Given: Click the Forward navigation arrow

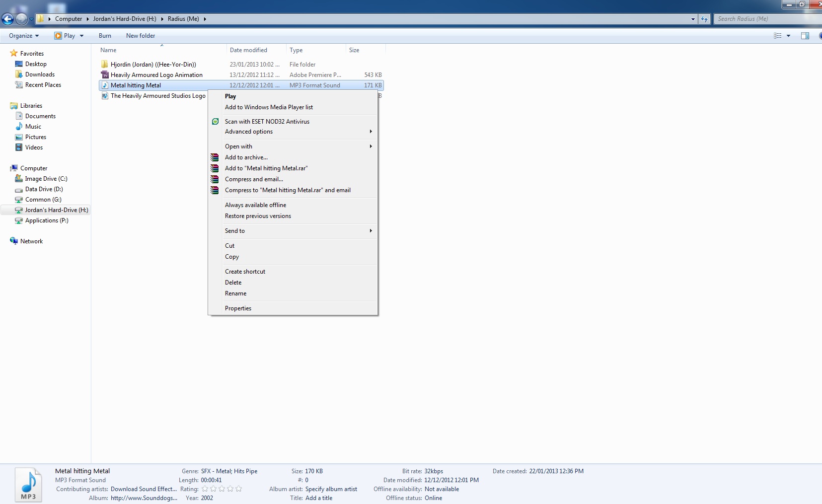Looking at the screenshot, I should pyautogui.click(x=21, y=19).
